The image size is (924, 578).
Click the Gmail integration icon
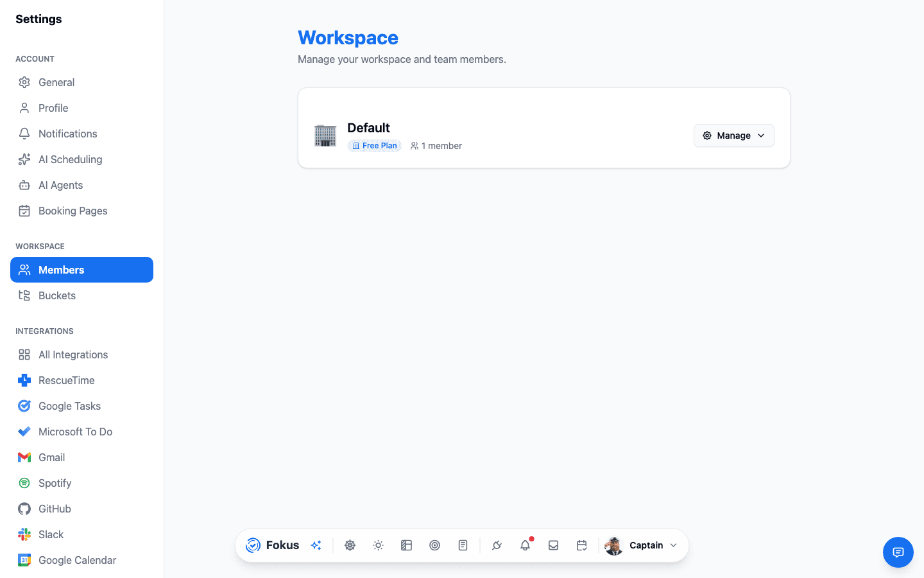(24, 457)
